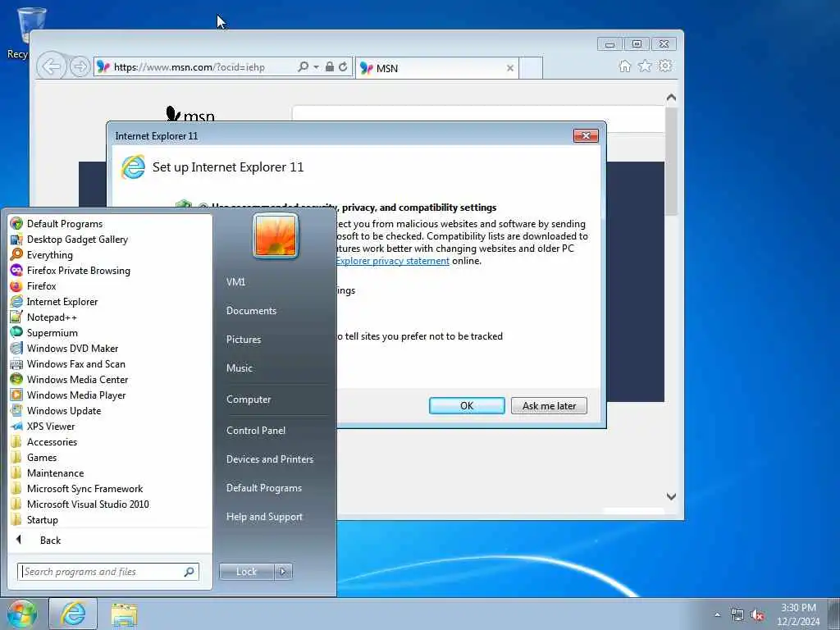Open the VM1 user folder
This screenshot has width=840, height=630.
pos(235,282)
